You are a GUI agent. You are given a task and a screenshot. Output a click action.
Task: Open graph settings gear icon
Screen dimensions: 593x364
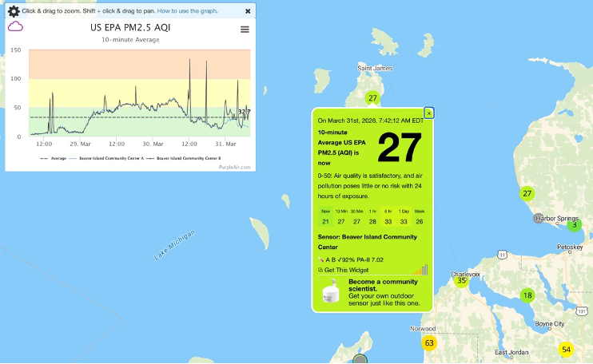coord(14,11)
